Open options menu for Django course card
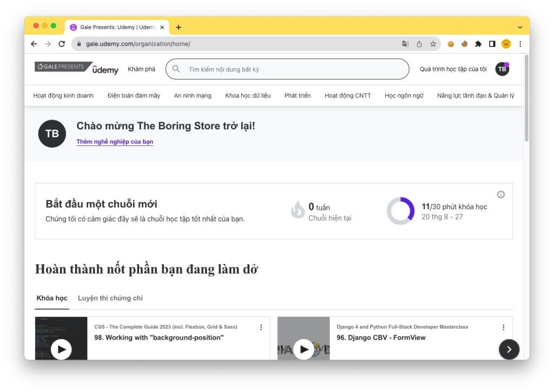The image size is (554, 392). coord(504,327)
